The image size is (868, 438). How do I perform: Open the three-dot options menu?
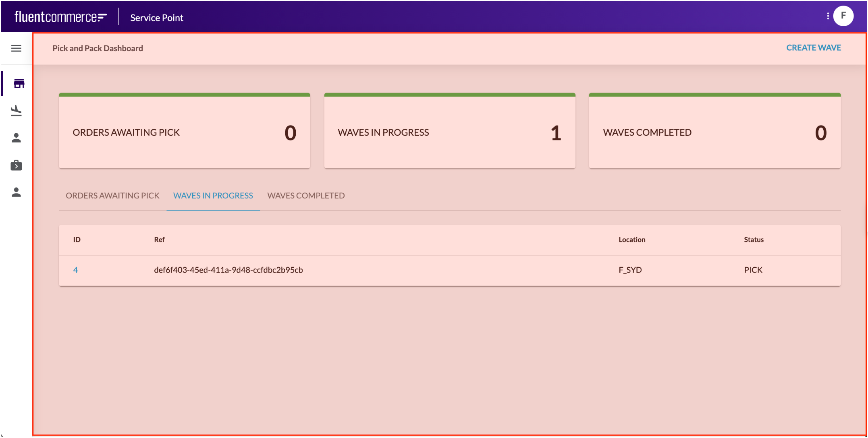tap(828, 16)
